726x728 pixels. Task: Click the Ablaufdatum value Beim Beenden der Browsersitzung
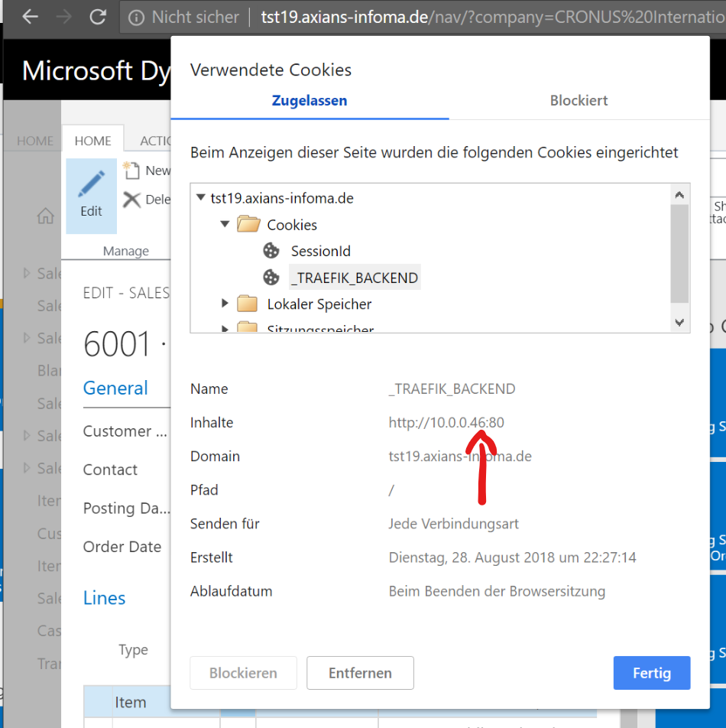tap(497, 591)
